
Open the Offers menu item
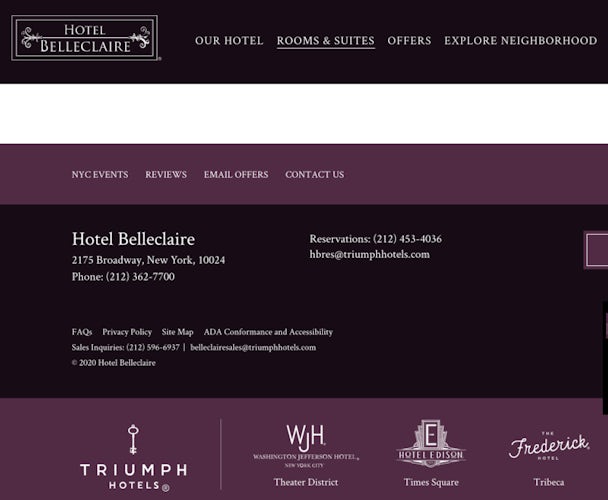pyautogui.click(x=409, y=41)
